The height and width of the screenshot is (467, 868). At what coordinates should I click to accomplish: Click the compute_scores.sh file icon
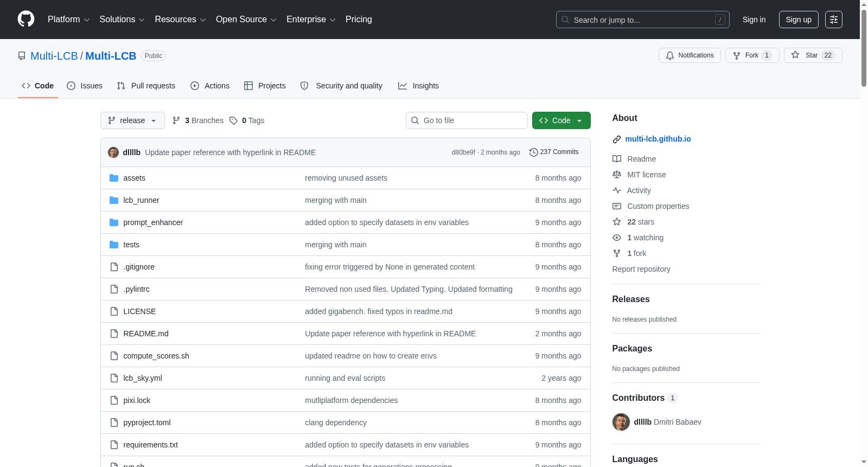114,356
